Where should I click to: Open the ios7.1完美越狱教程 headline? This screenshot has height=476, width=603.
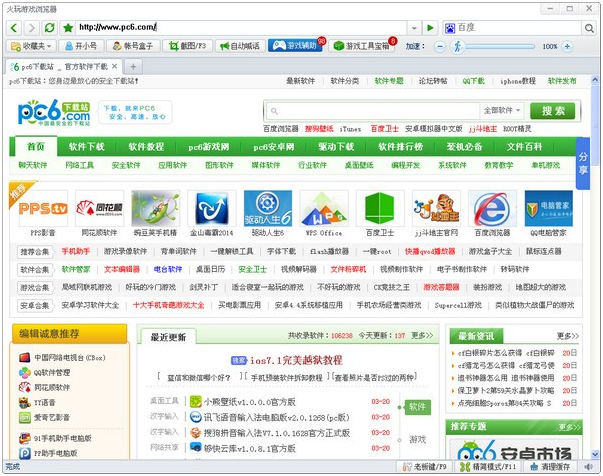(296, 360)
